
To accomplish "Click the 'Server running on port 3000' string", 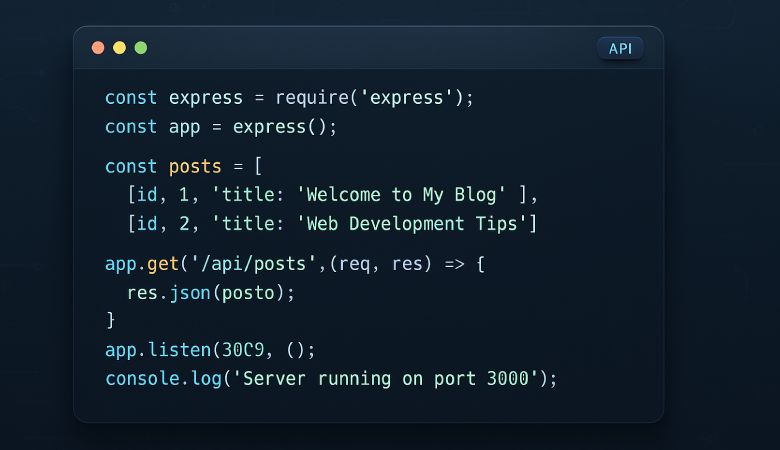I will pos(385,379).
